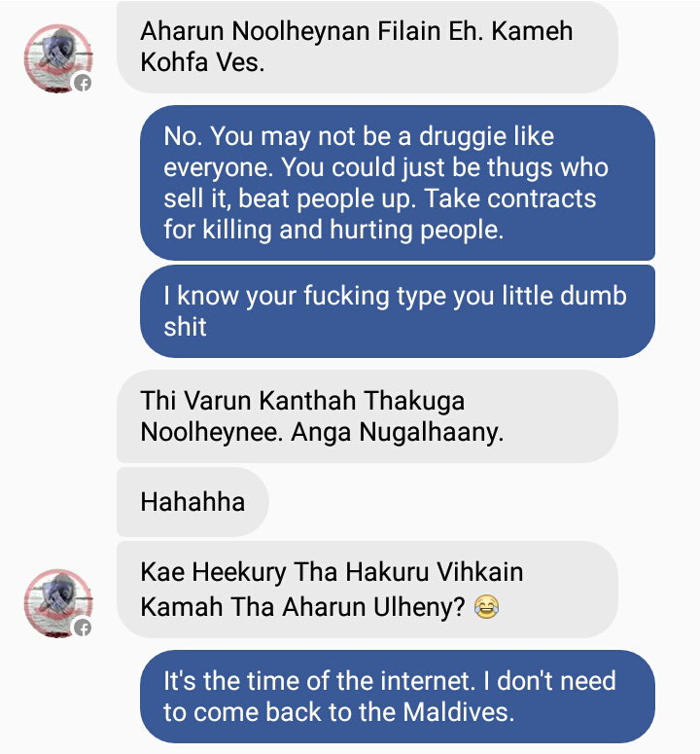The image size is (700, 754).
Task: Click 'to come back to the' text line
Action: (280, 712)
